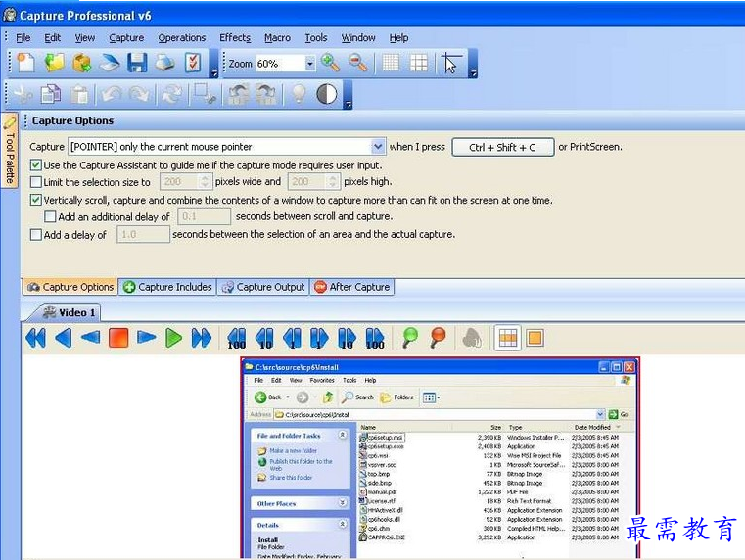Expand the edit toolbar options arrow
This screenshot has height=560, width=745.
(x=348, y=105)
